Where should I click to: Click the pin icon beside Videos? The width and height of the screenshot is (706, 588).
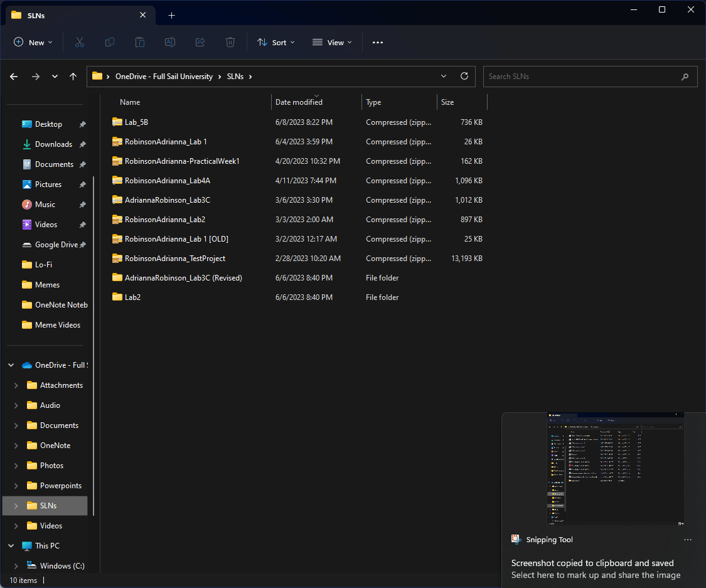pyautogui.click(x=82, y=225)
